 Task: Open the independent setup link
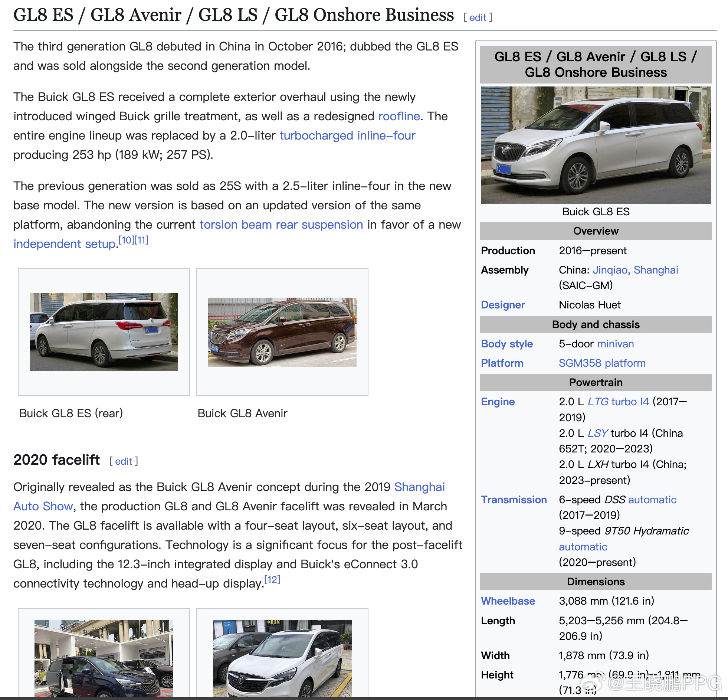click(64, 244)
